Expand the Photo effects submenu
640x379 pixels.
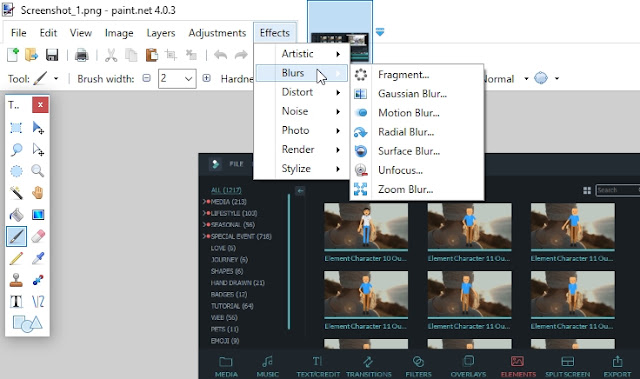click(302, 131)
